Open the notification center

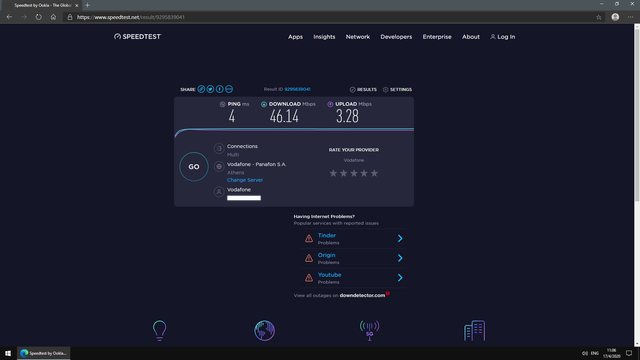click(x=629, y=353)
